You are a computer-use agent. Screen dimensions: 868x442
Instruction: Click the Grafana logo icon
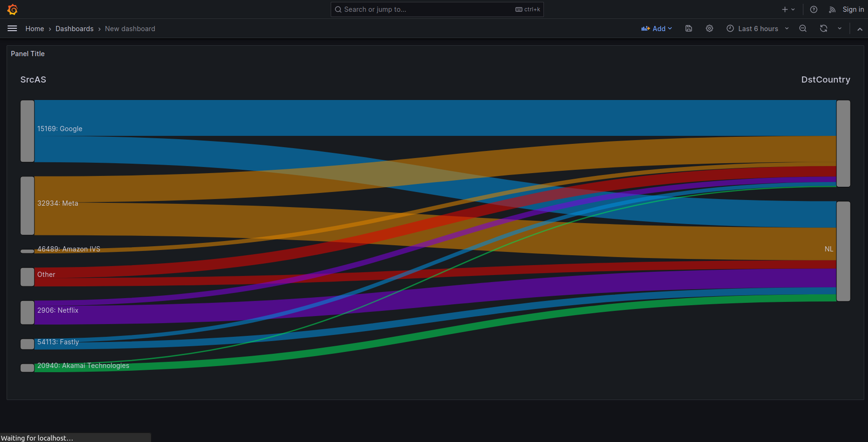(12, 9)
